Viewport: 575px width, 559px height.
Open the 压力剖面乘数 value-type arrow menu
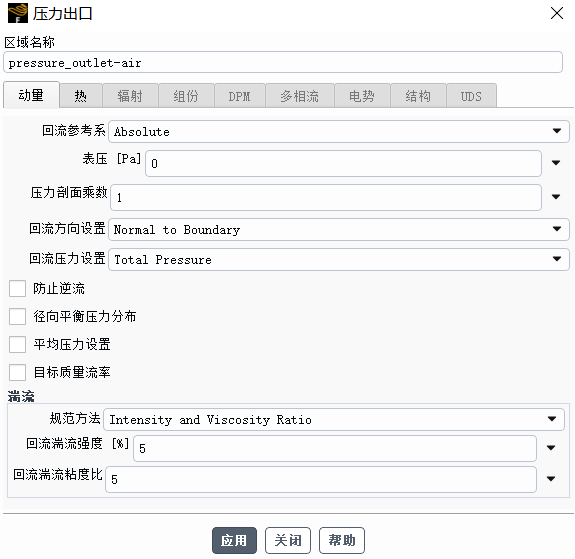[x=556, y=197]
